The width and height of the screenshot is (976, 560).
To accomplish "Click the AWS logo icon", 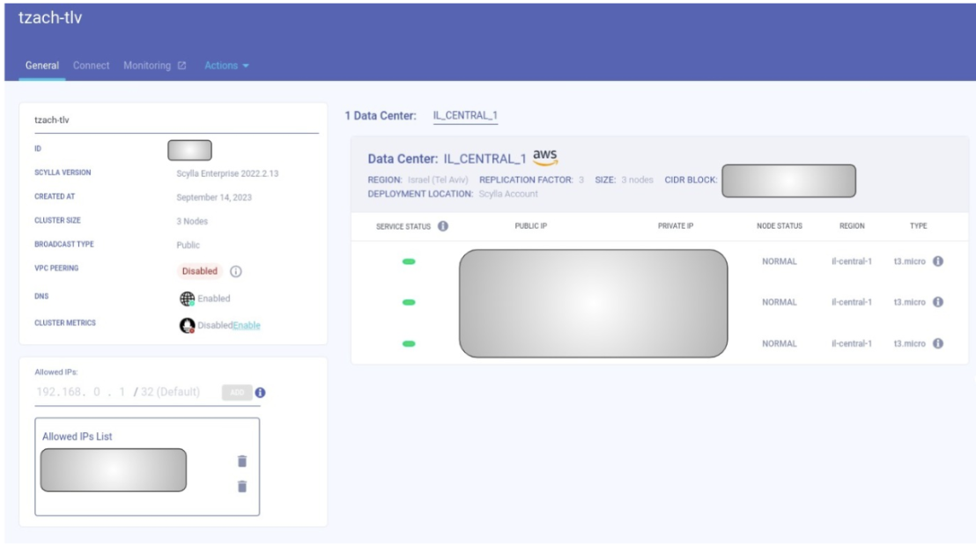I will coord(545,158).
